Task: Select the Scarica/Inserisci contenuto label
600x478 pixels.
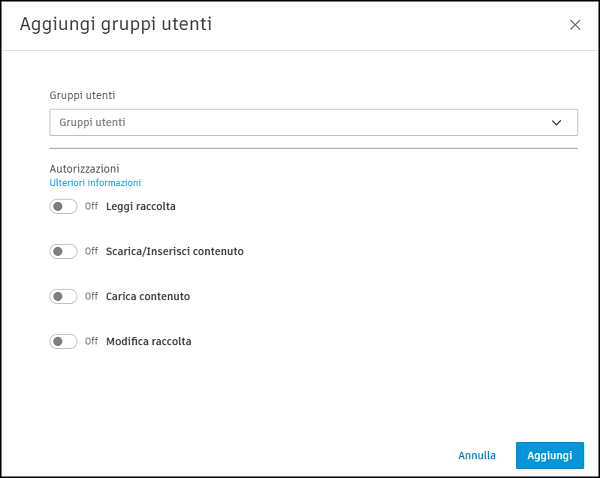Action: [174, 251]
